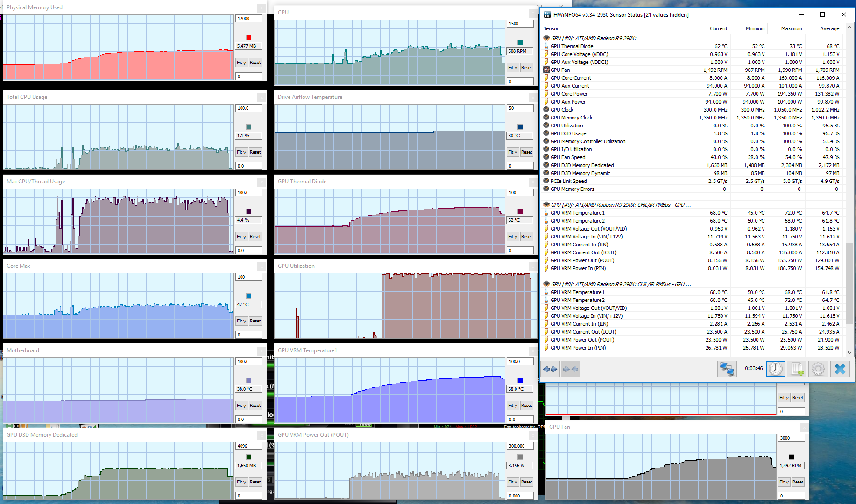Click Fit y in Core Max graph

click(x=241, y=321)
